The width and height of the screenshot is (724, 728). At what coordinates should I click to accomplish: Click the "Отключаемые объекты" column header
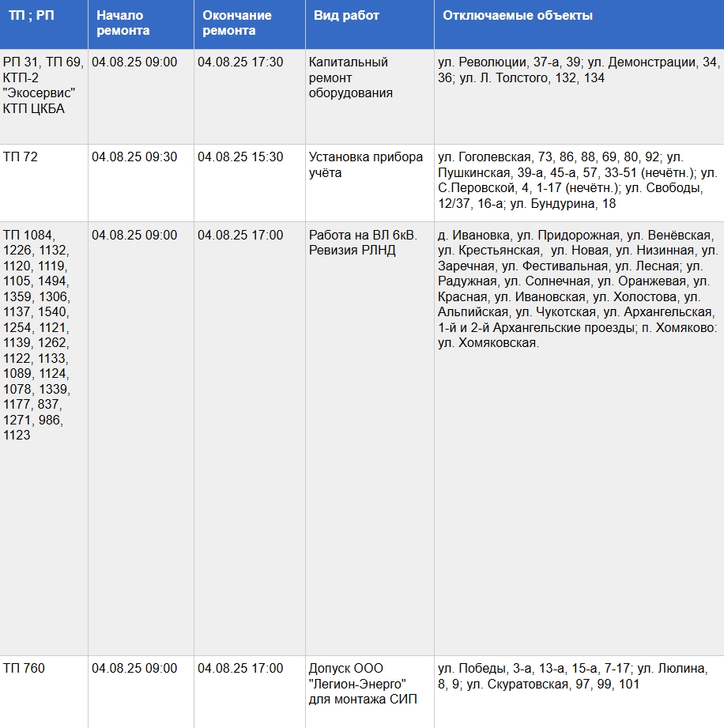click(x=517, y=17)
